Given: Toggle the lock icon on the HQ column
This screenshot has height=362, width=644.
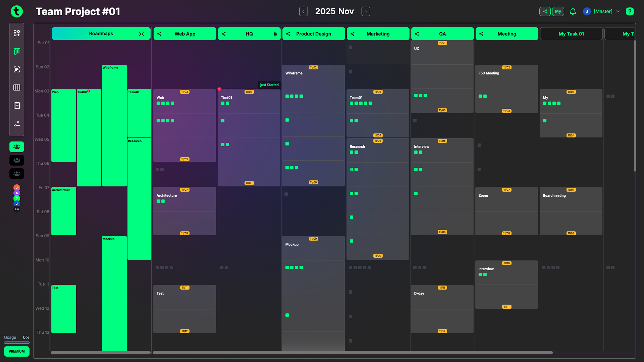Looking at the screenshot, I should pos(275,34).
